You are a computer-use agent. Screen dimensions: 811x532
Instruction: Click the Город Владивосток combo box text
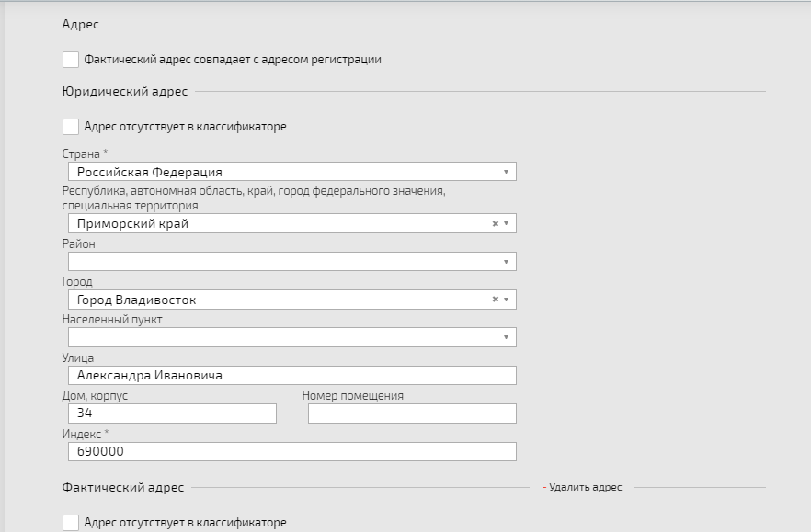(136, 300)
